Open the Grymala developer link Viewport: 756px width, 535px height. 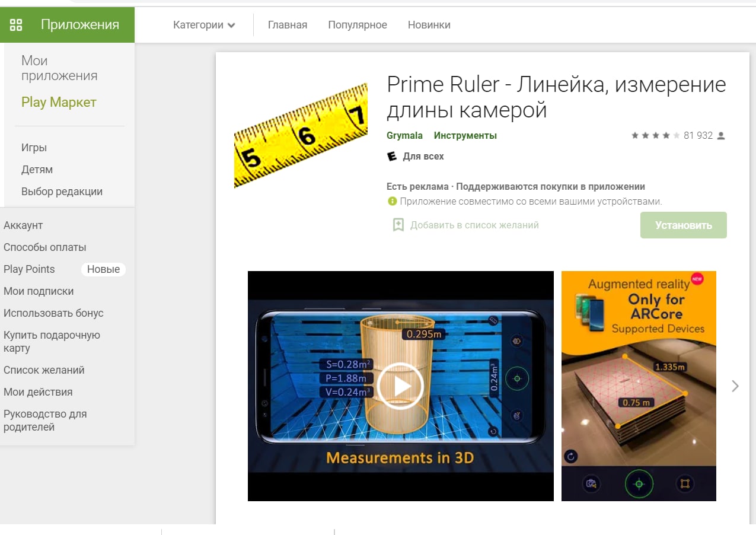(404, 136)
